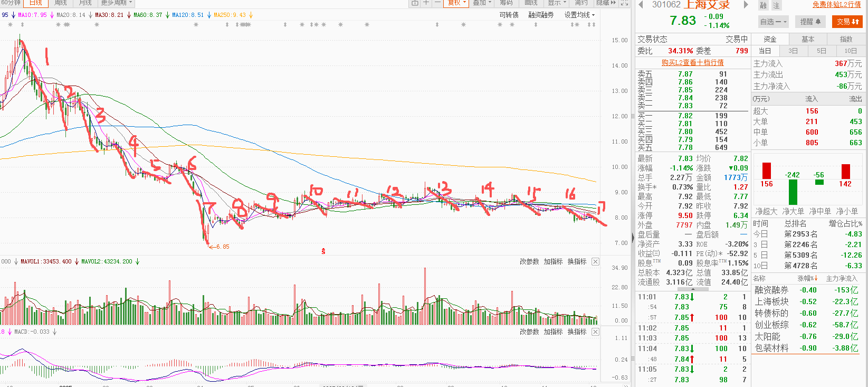The image size is (868, 387).
Task: Open the 自选 watchlist dropdown
Action: pos(774,22)
